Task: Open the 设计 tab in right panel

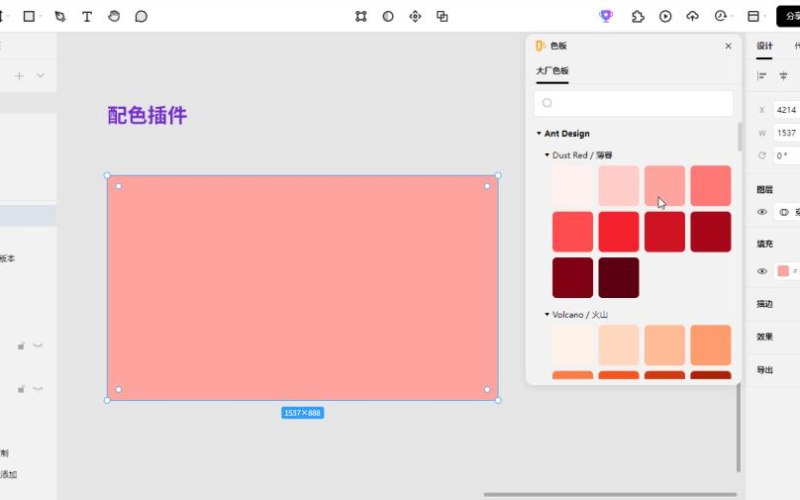Action: click(764, 46)
